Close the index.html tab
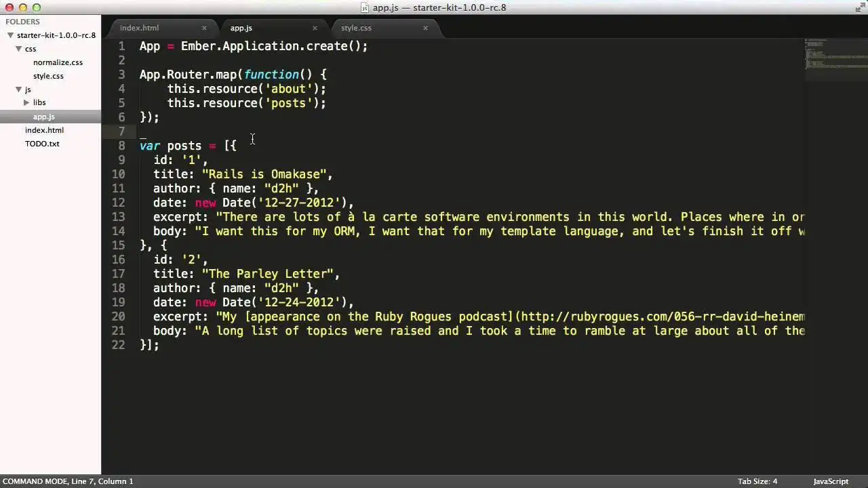Viewport: 868px width, 488px height. tap(204, 28)
